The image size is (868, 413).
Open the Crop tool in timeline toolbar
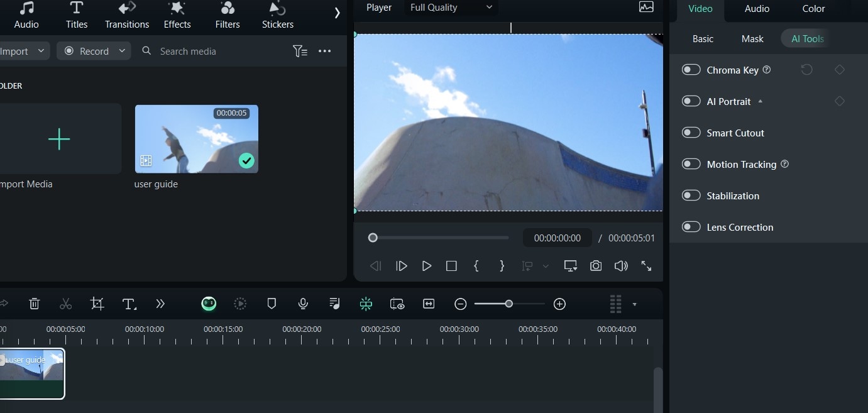click(97, 304)
